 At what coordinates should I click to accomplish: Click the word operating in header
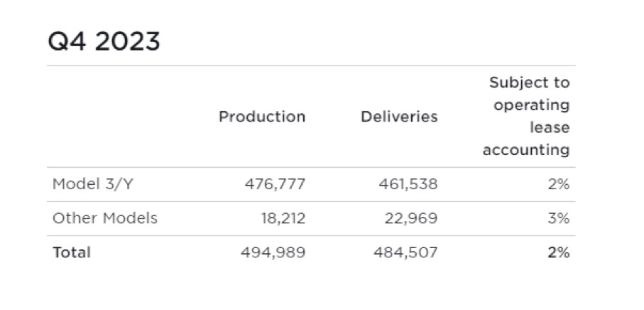[532, 106]
